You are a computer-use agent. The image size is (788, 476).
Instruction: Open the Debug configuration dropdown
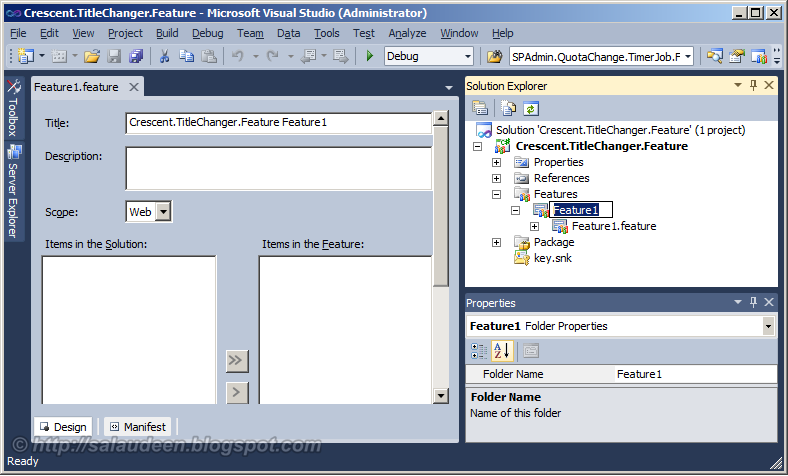coord(468,56)
